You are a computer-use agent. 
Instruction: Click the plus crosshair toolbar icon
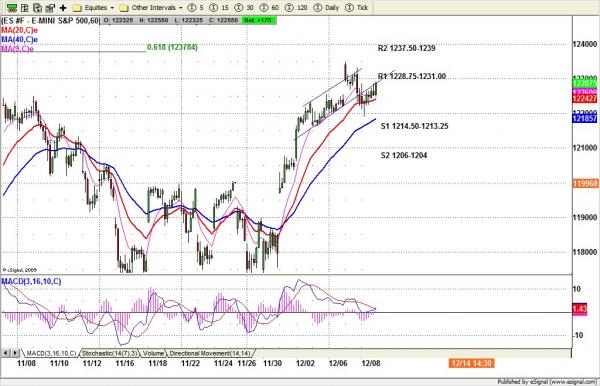coord(63,8)
